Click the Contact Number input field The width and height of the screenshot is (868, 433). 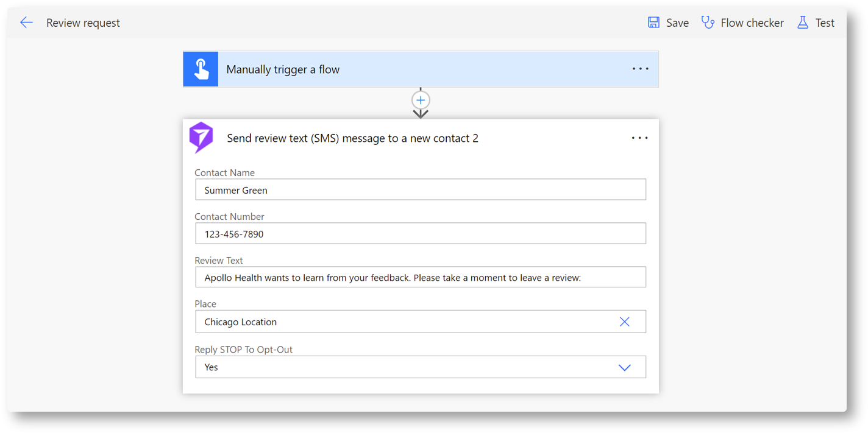point(420,234)
